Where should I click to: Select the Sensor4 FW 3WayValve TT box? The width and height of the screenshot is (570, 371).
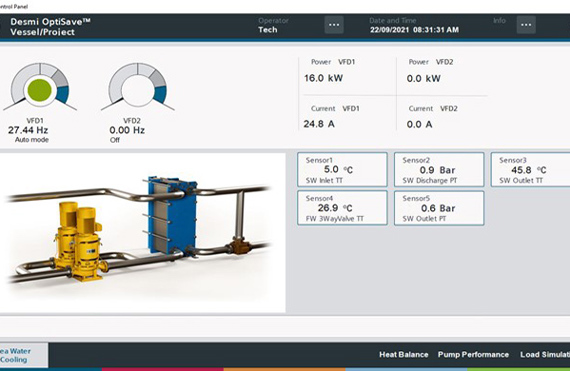click(x=342, y=208)
